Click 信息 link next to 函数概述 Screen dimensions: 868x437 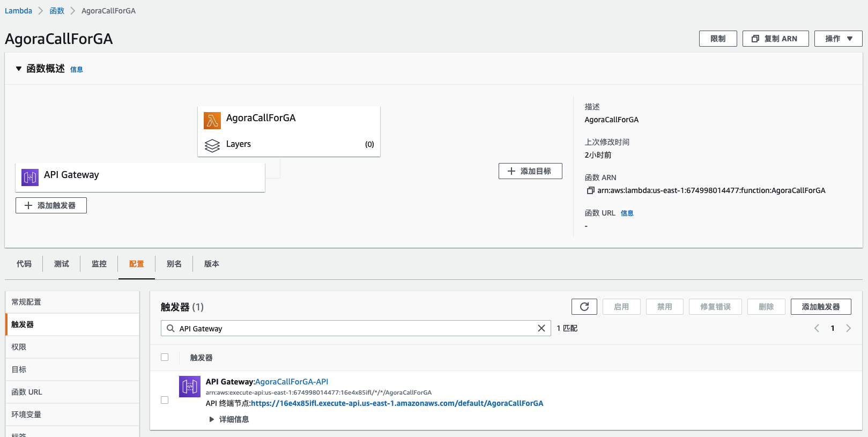(77, 69)
